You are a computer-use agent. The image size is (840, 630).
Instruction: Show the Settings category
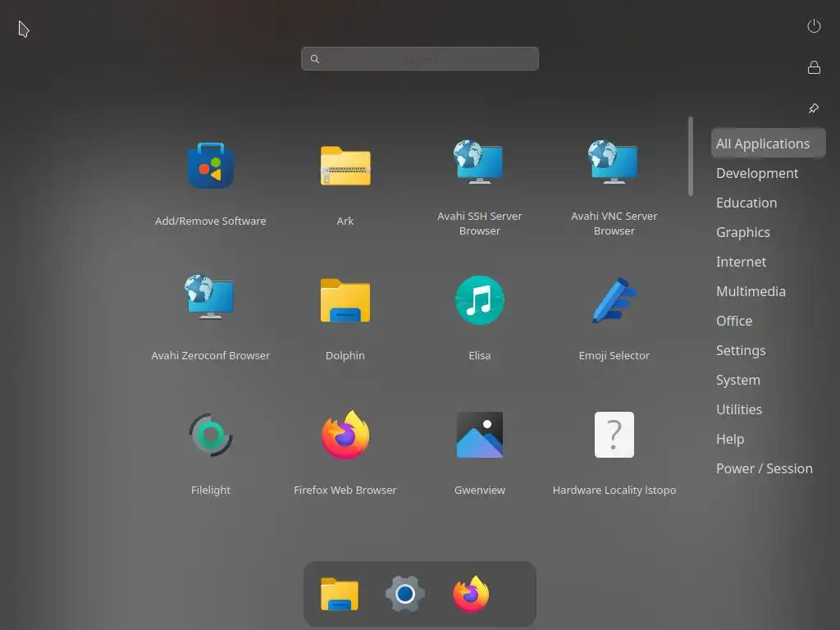coord(741,350)
